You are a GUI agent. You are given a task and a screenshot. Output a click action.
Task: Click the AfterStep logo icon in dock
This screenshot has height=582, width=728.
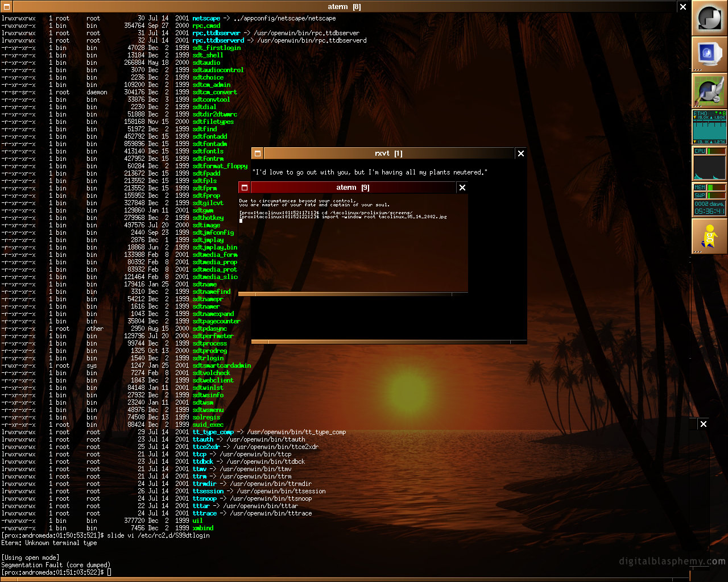pos(709,18)
